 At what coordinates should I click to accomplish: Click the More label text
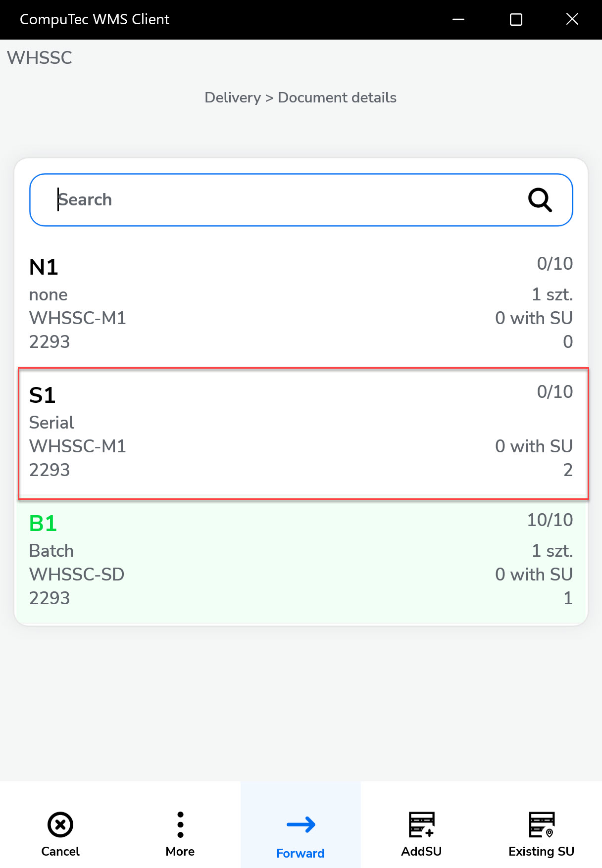click(180, 851)
